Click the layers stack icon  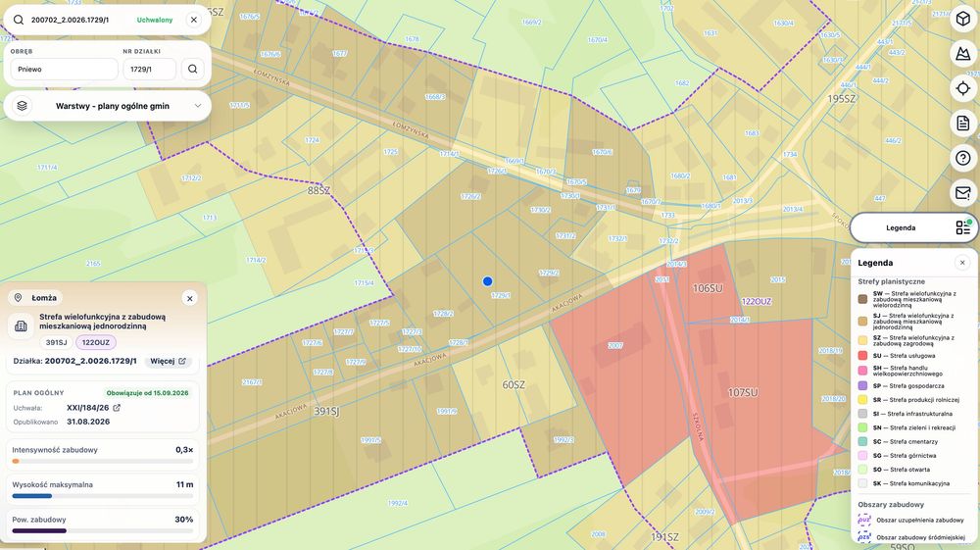pyautogui.click(x=22, y=106)
